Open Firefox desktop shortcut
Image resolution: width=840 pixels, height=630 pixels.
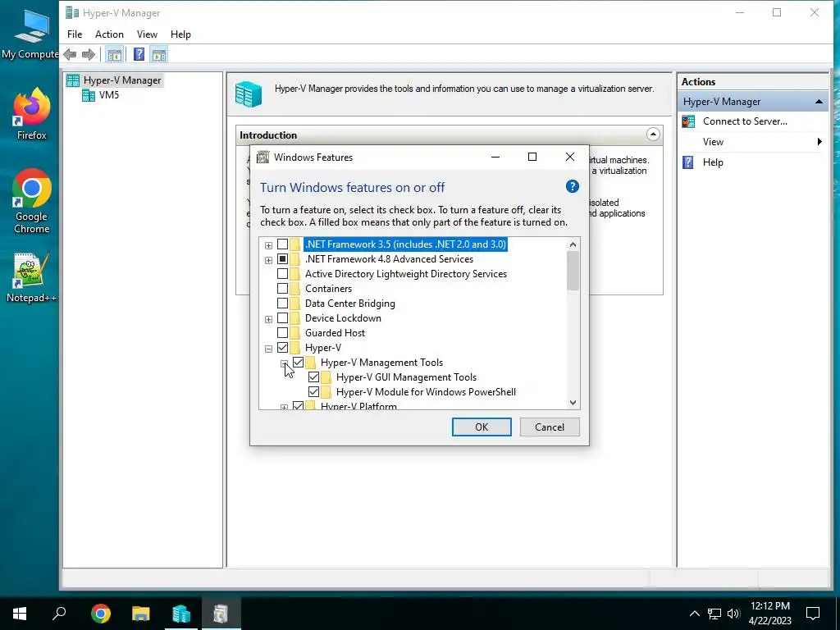31,113
